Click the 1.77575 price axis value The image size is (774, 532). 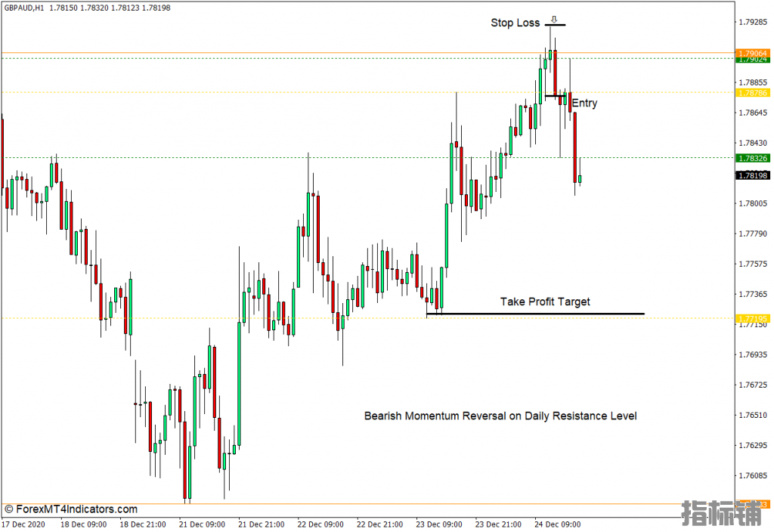753,264
